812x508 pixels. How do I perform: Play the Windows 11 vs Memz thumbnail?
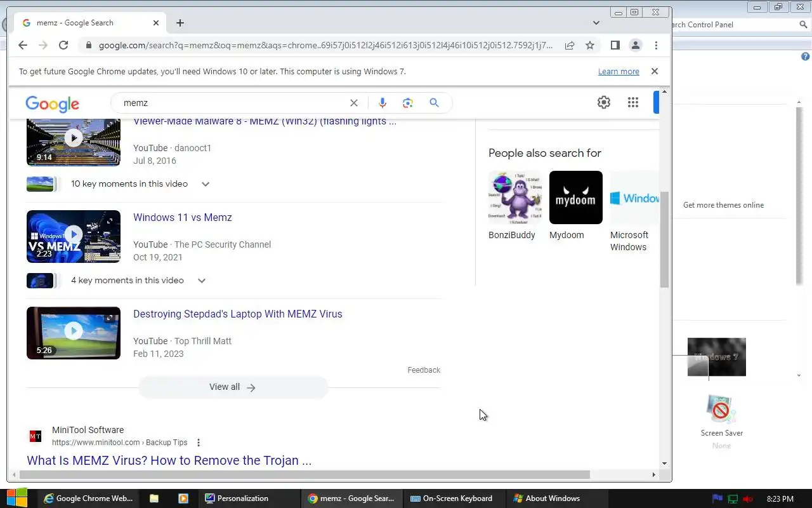pos(74,236)
